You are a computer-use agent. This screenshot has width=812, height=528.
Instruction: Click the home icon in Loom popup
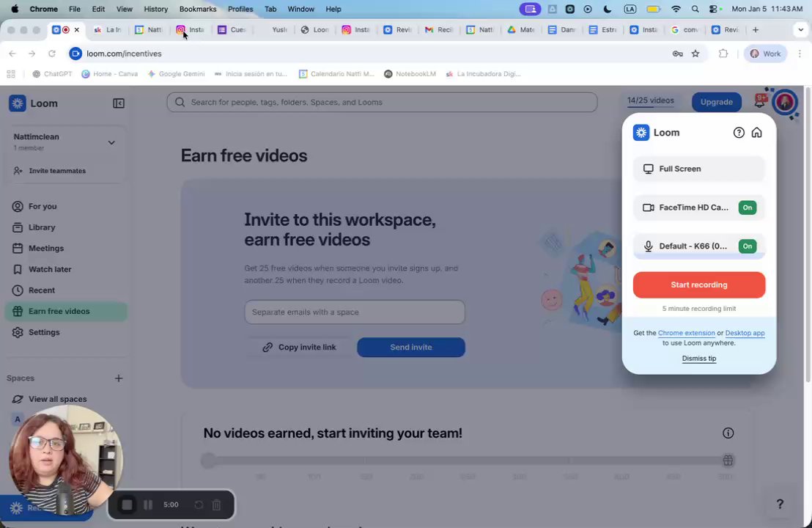coord(756,133)
